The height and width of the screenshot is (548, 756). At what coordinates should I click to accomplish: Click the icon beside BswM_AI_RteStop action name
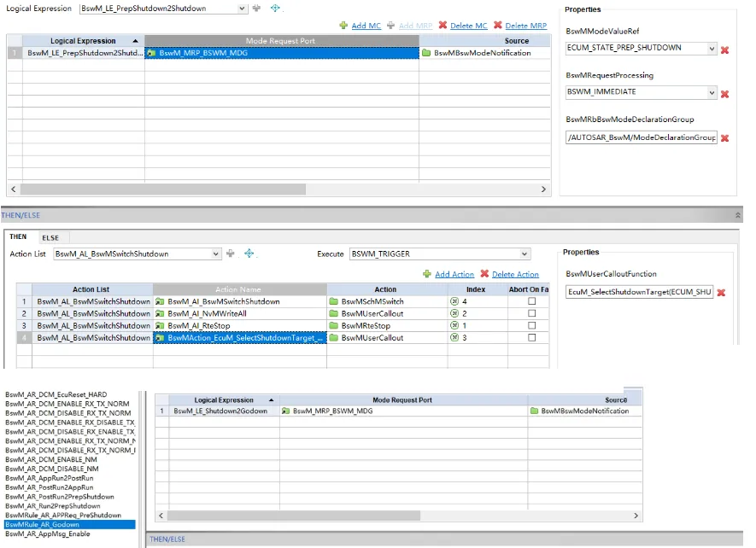click(x=160, y=326)
